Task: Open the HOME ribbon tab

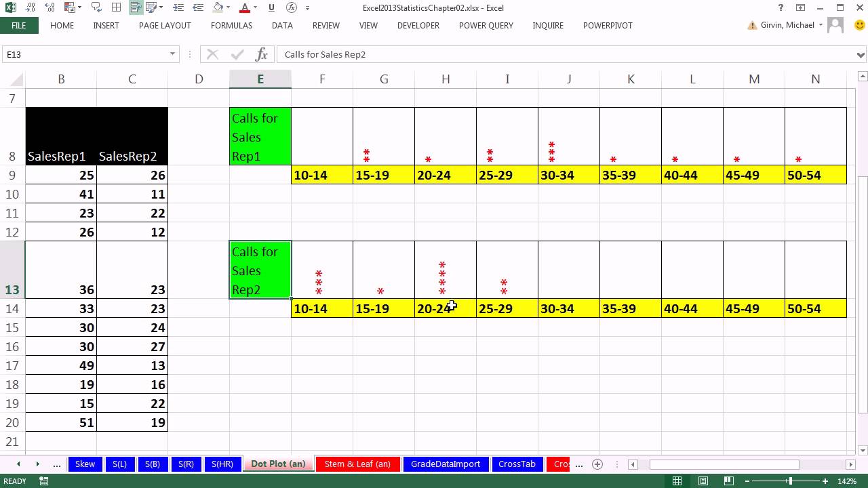Action: (x=62, y=25)
